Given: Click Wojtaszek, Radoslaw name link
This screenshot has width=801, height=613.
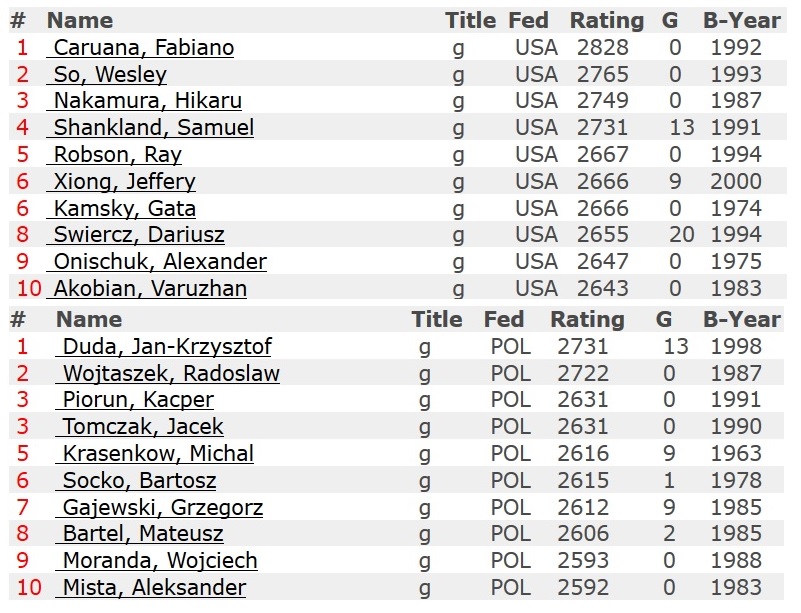Looking at the screenshot, I should click(x=168, y=374).
